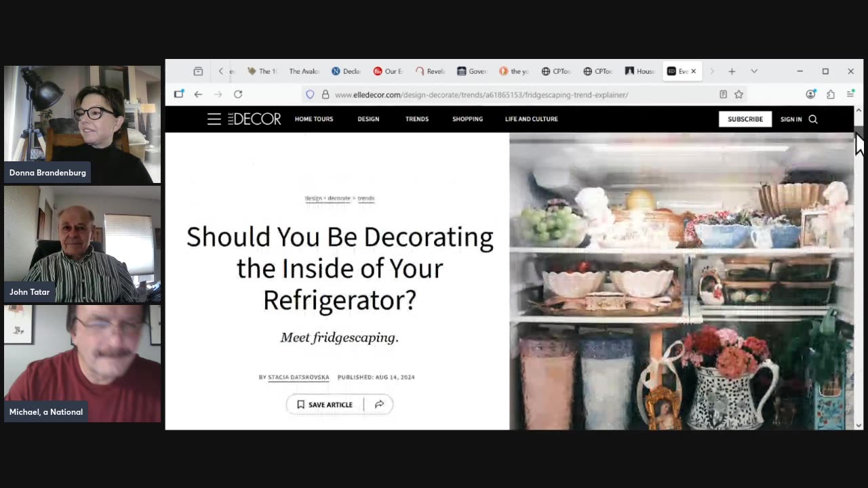Click the article headline text

tap(340, 268)
